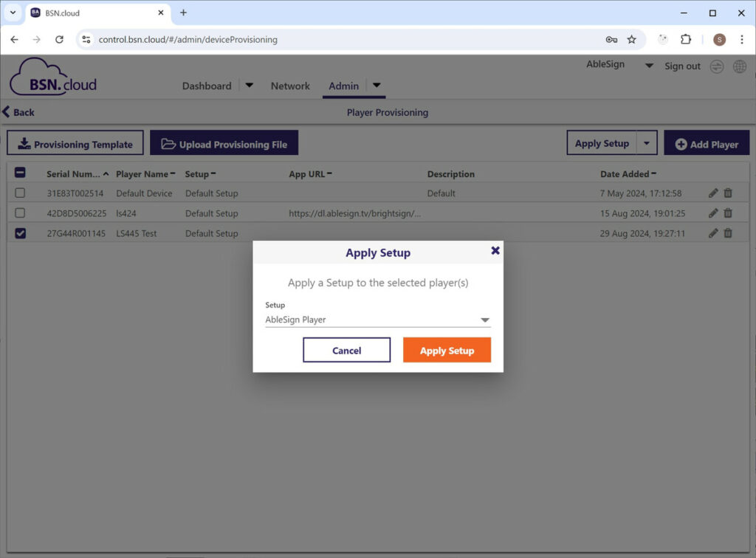756x558 pixels.
Task: Open Chrome browser extensions puzzle icon
Action: pos(687,40)
